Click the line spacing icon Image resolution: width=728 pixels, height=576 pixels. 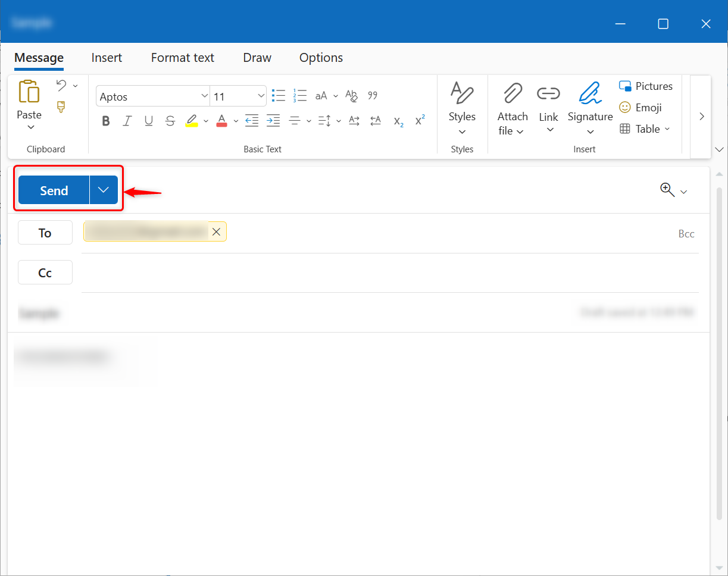tap(324, 121)
